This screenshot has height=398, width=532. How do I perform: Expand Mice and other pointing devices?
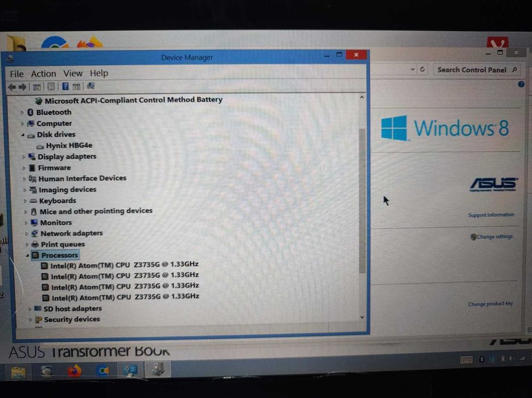[26, 212]
